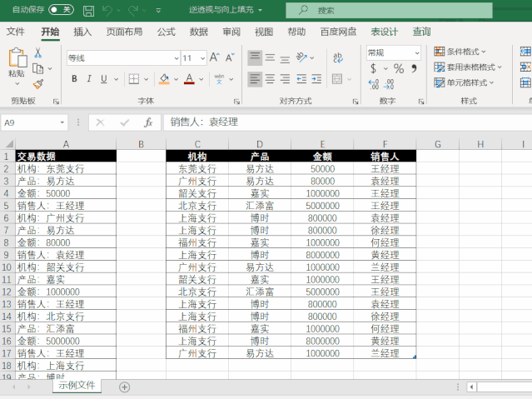This screenshot has width=532, height=399.
Task: Open the number format dropdown 常规
Action: 416,53
